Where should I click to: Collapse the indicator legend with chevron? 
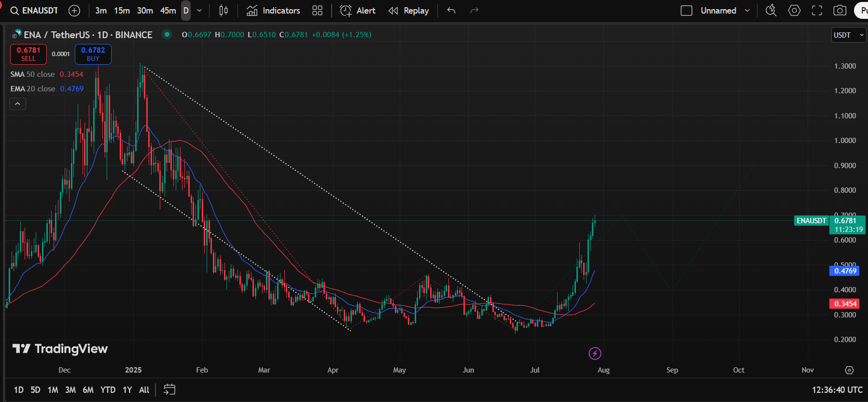tap(17, 104)
